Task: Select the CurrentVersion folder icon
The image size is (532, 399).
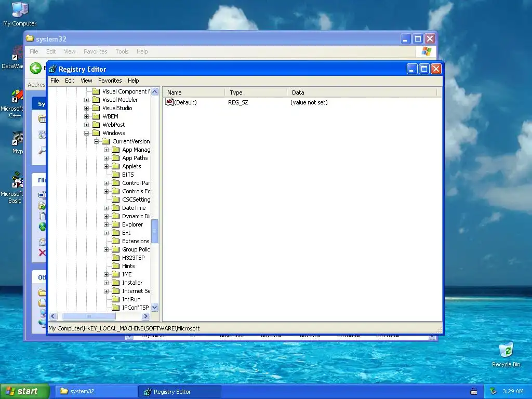Action: point(106,141)
